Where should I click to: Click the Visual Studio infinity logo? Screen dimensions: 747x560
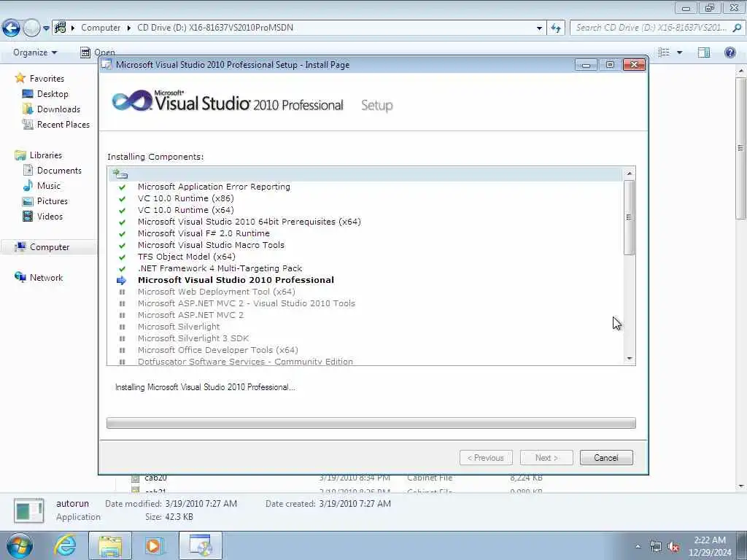click(x=132, y=101)
